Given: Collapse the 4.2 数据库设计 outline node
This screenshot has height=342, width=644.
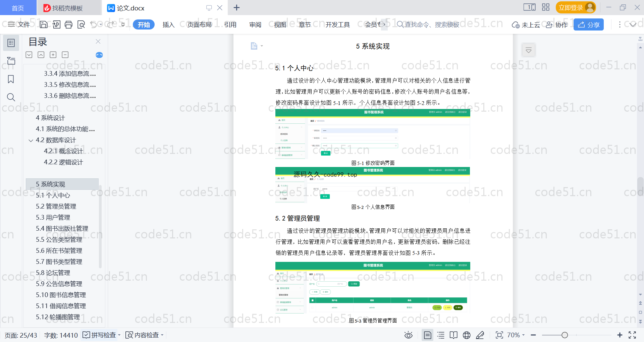Looking at the screenshot, I should 31,140.
